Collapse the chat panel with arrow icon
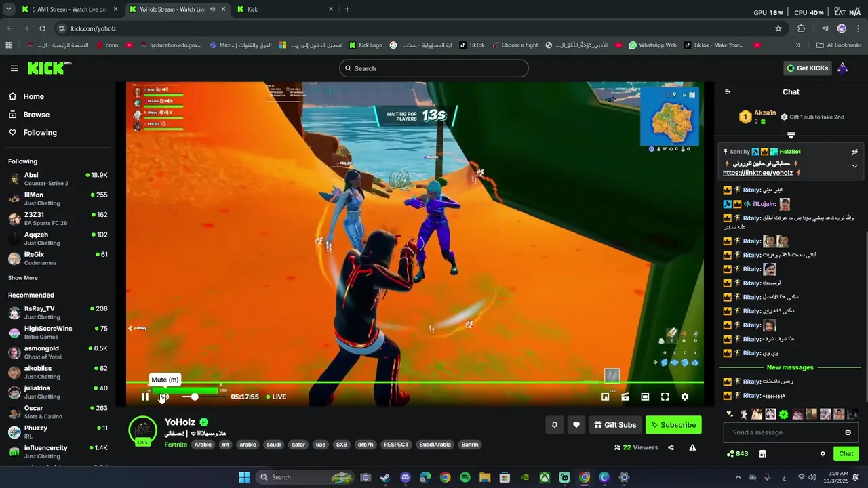Viewport: 868px width, 488px height. [x=728, y=92]
